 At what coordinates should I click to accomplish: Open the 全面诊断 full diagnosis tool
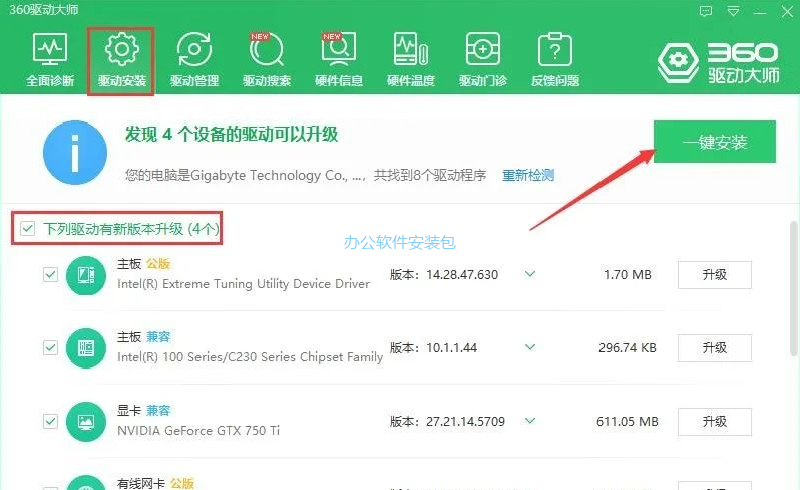tap(50, 60)
